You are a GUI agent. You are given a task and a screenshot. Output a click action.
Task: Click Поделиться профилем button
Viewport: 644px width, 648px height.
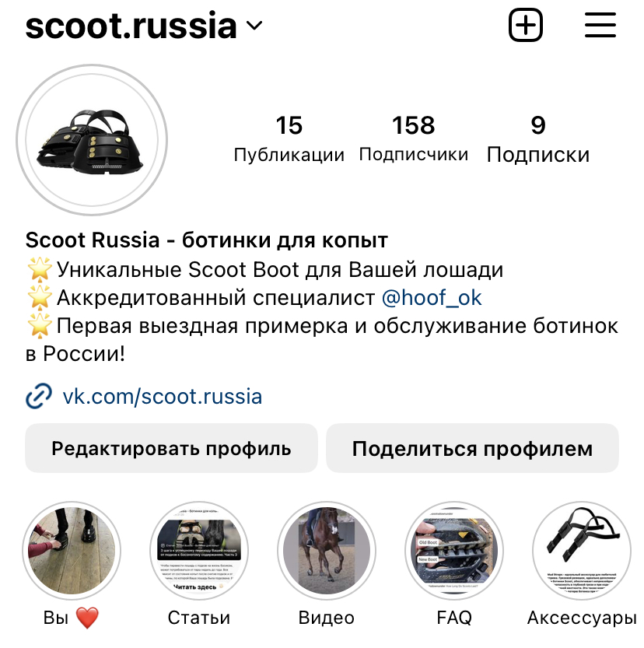coord(472,448)
